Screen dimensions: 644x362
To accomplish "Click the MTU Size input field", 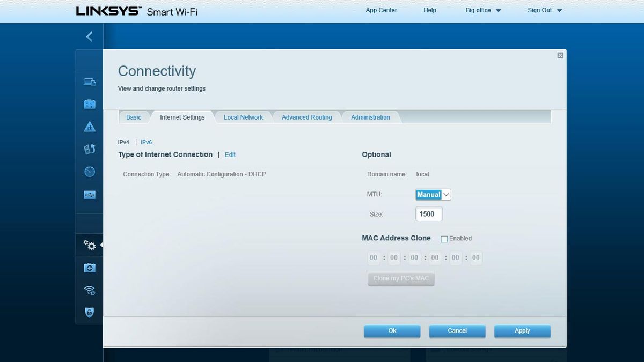I will [x=428, y=213].
